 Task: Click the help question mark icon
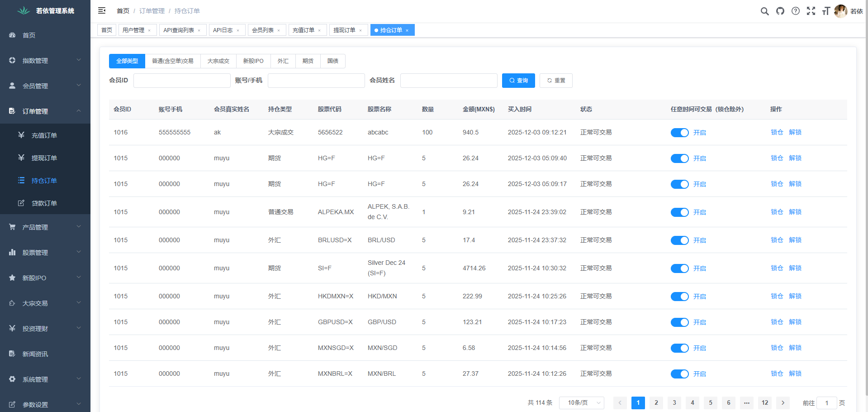tap(795, 11)
